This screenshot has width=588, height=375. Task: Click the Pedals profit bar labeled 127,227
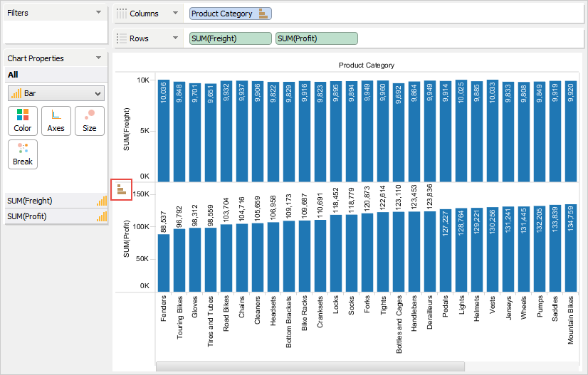(x=446, y=250)
